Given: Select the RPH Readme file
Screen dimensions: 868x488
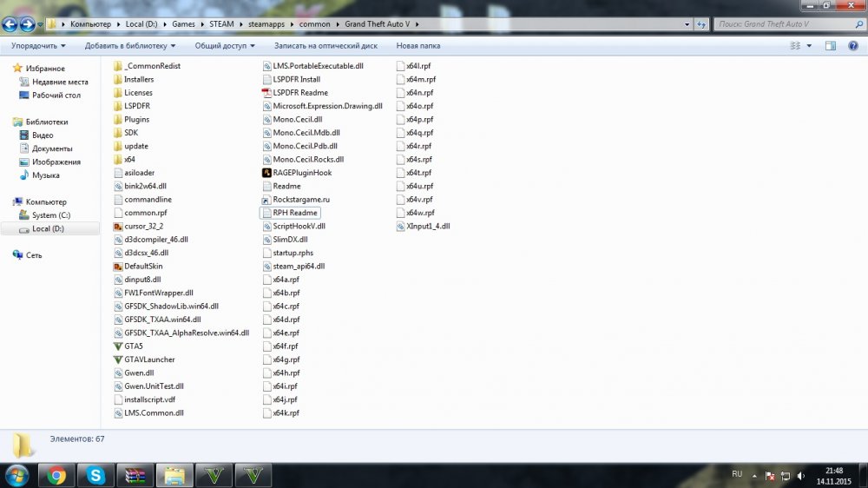Looking at the screenshot, I should tap(290, 213).
